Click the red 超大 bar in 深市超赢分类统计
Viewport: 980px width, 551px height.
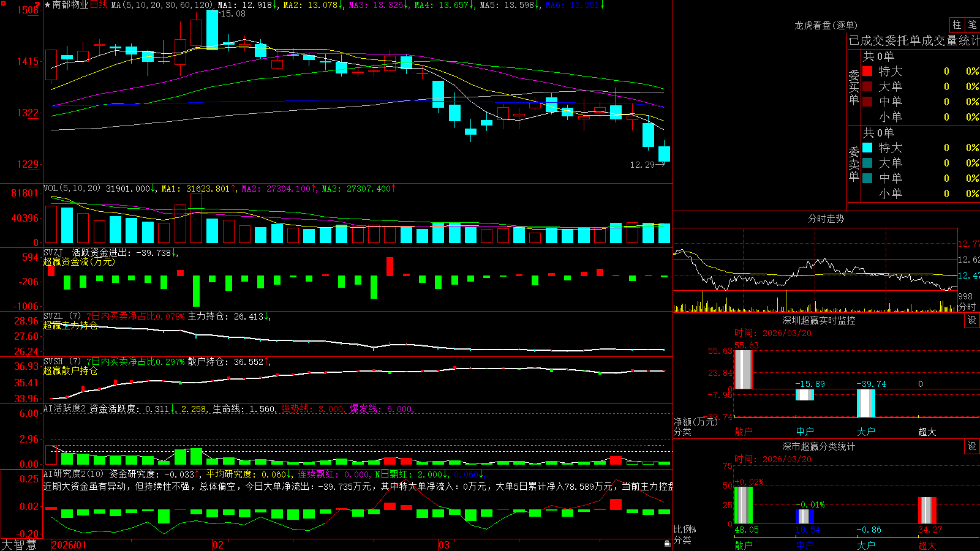(x=927, y=510)
